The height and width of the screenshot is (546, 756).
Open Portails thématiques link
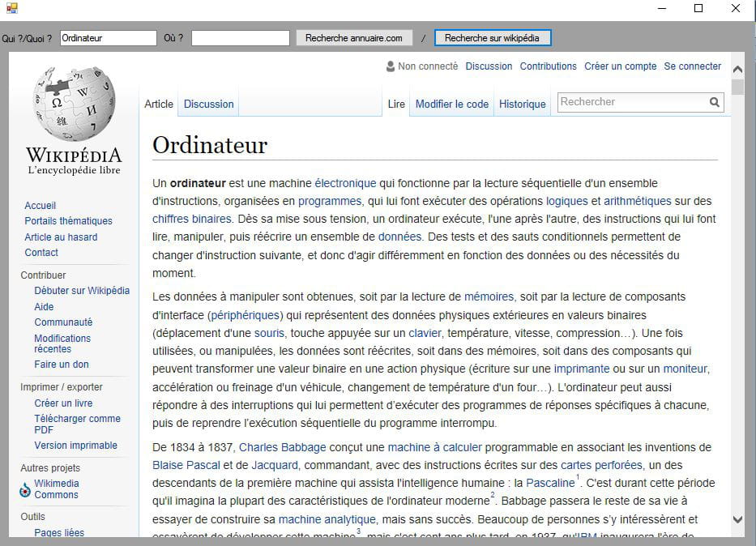[x=68, y=220]
